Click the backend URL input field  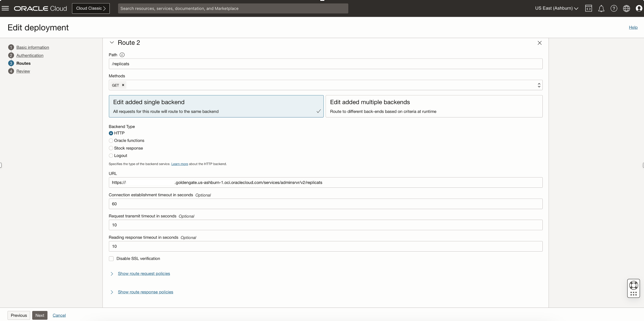[325, 182]
